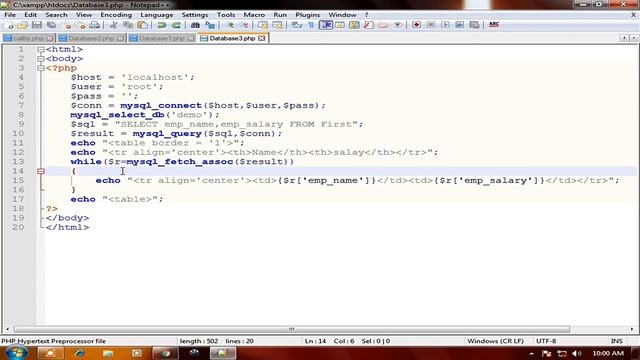Close the Database3.php tab

click(262, 38)
